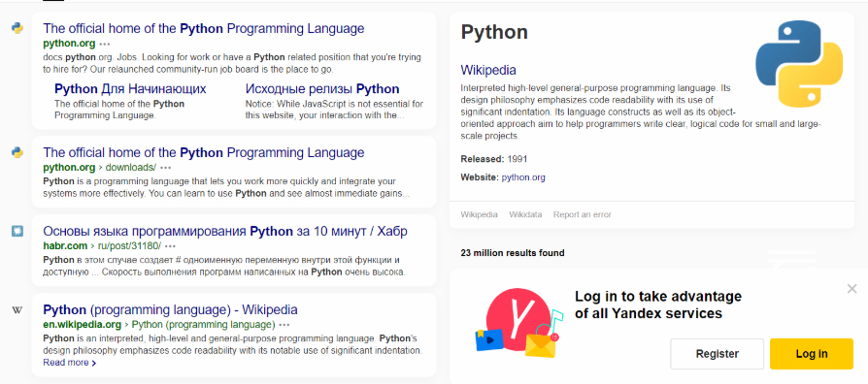Viewport: 868px width, 384px height.
Task: Open the blue Wikipedia heading in knowledge panel
Action: [x=488, y=70]
